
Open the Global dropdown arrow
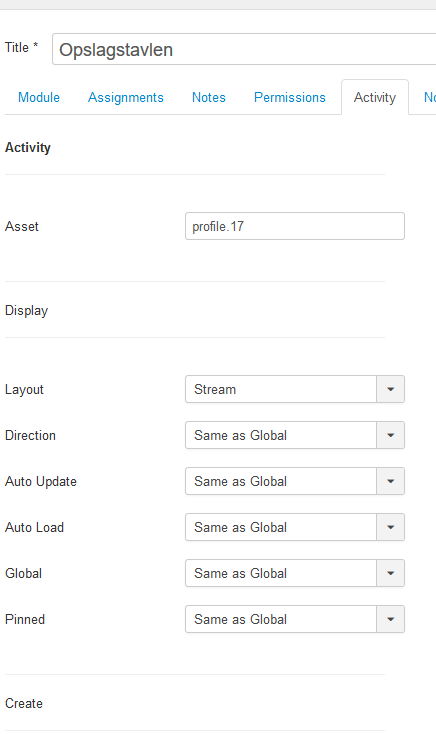pos(391,573)
